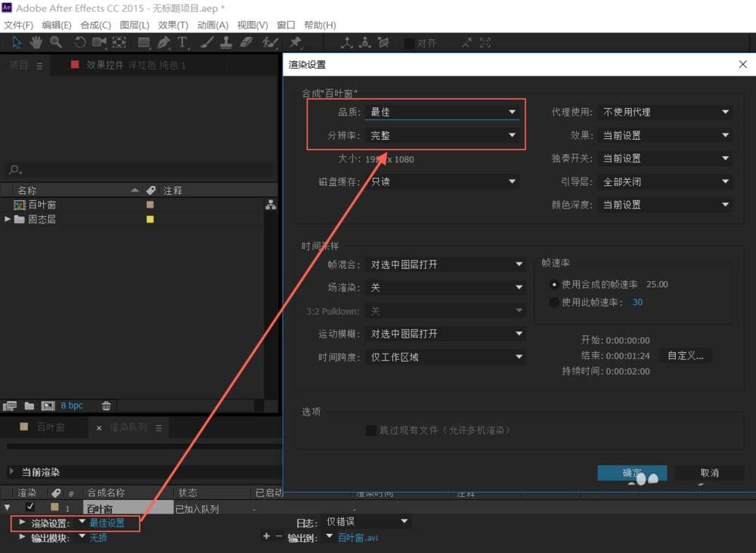This screenshot has width=756, height=553.
Task: Enable 使用此帧速率 radio button
Action: tap(554, 301)
